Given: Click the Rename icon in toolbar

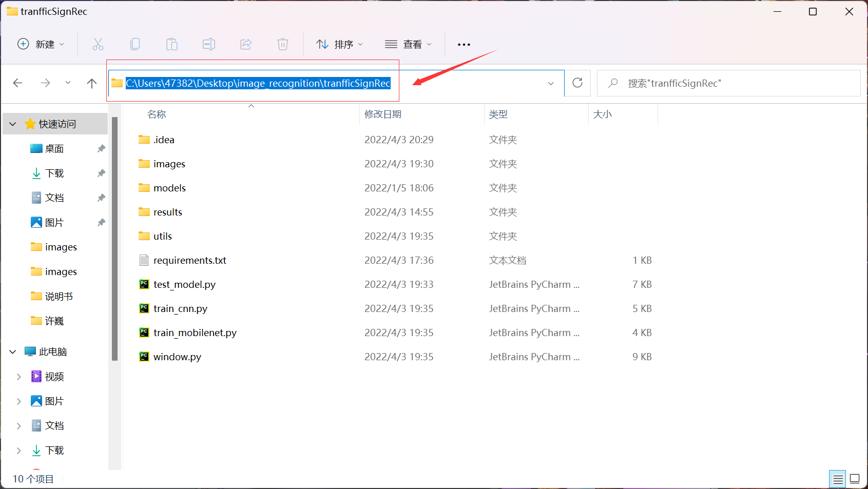Looking at the screenshot, I should tap(209, 44).
